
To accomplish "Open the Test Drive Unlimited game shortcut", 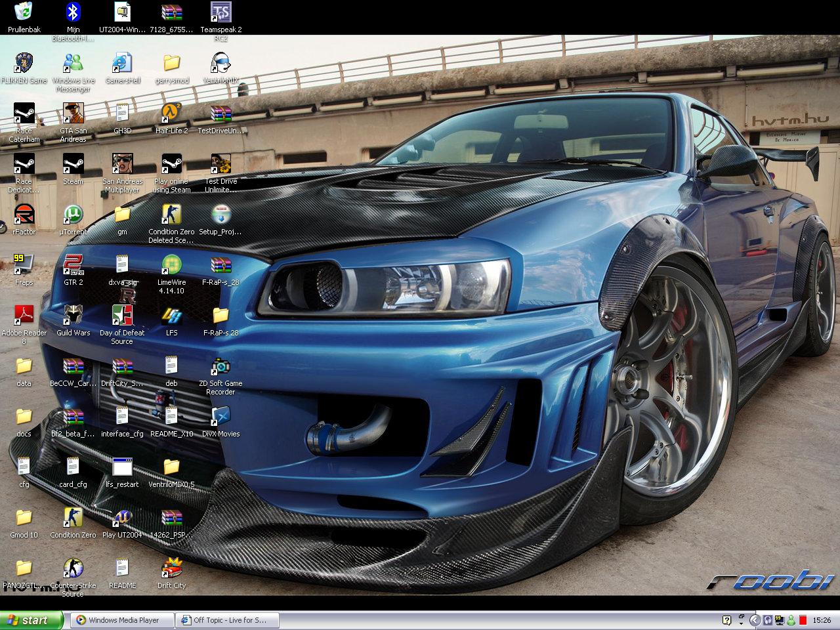I will click(x=221, y=173).
